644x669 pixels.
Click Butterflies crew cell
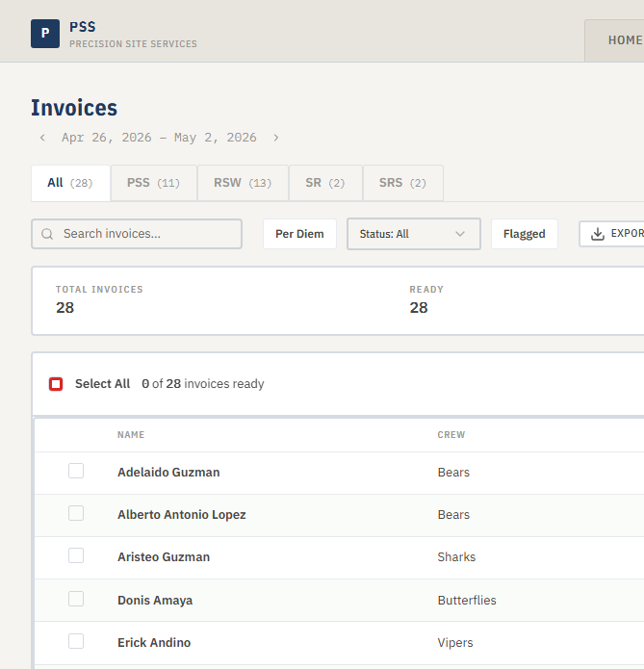pyautogui.click(x=467, y=601)
